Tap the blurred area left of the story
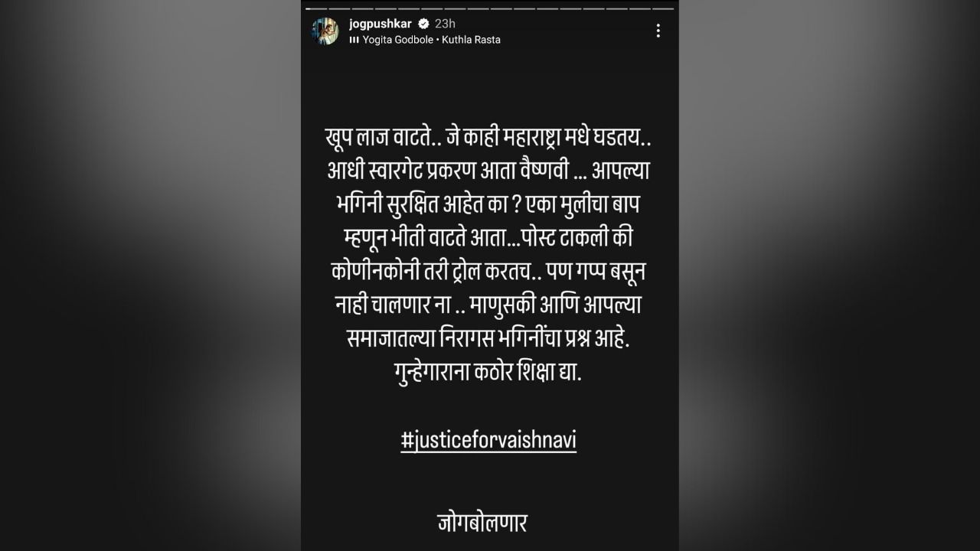Viewport: 980px width, 551px height. (x=150, y=275)
